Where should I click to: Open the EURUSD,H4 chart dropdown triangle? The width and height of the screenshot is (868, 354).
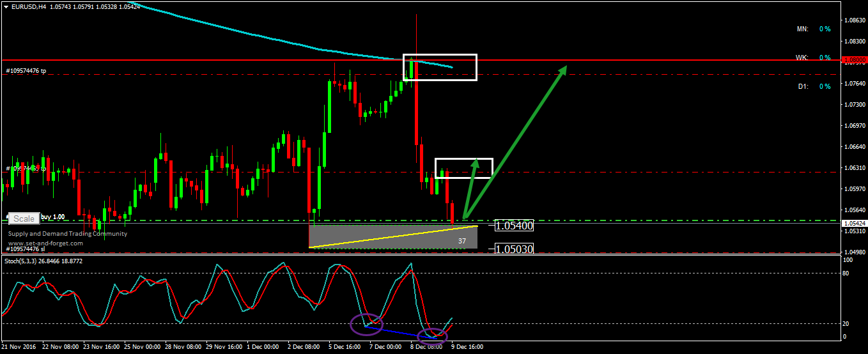pos(6,6)
